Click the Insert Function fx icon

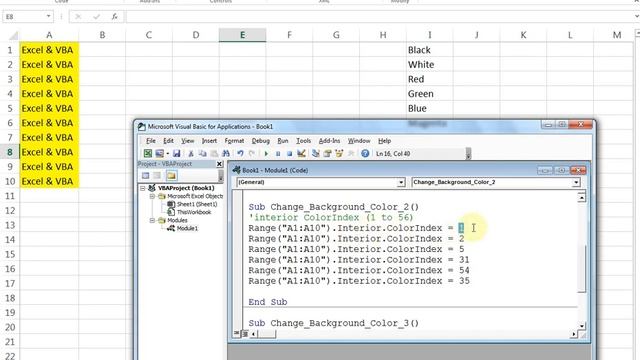pos(115,16)
